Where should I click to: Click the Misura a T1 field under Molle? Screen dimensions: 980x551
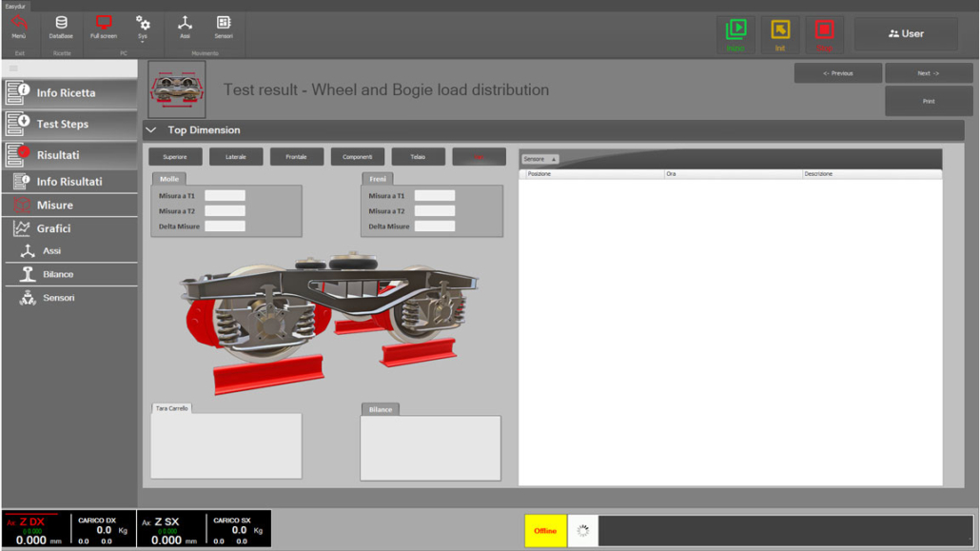[x=225, y=196]
